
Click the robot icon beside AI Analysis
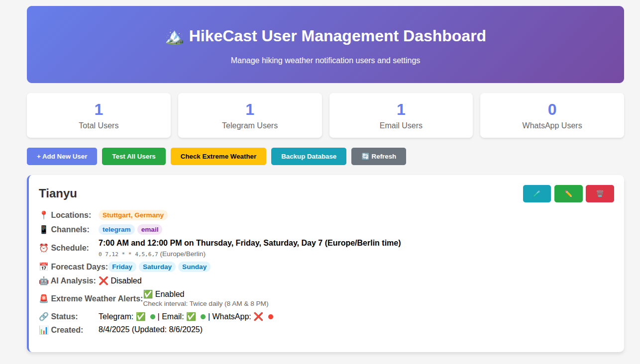point(44,281)
